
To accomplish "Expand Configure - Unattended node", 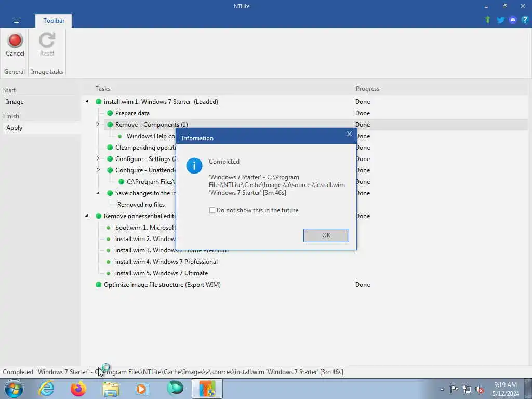I will point(98,170).
